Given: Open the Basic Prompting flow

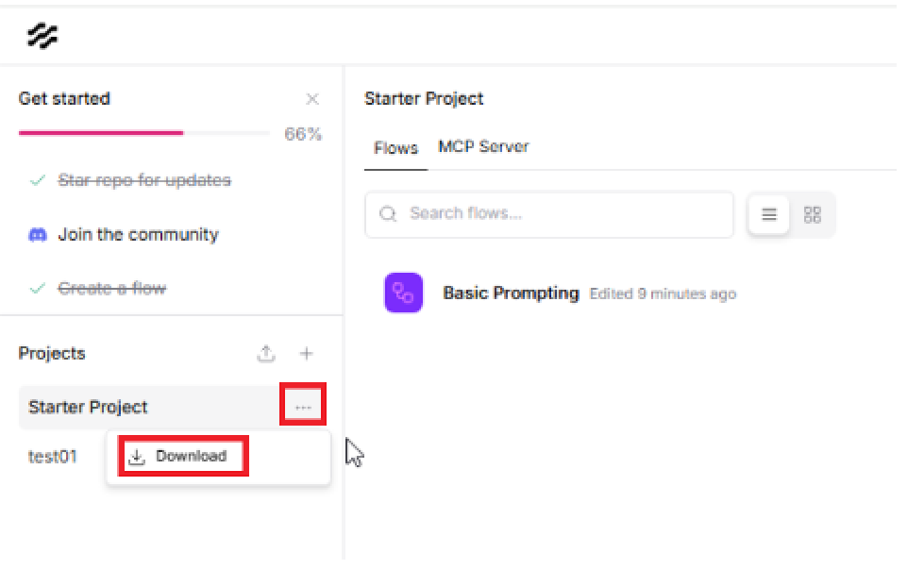Looking at the screenshot, I should [x=511, y=293].
